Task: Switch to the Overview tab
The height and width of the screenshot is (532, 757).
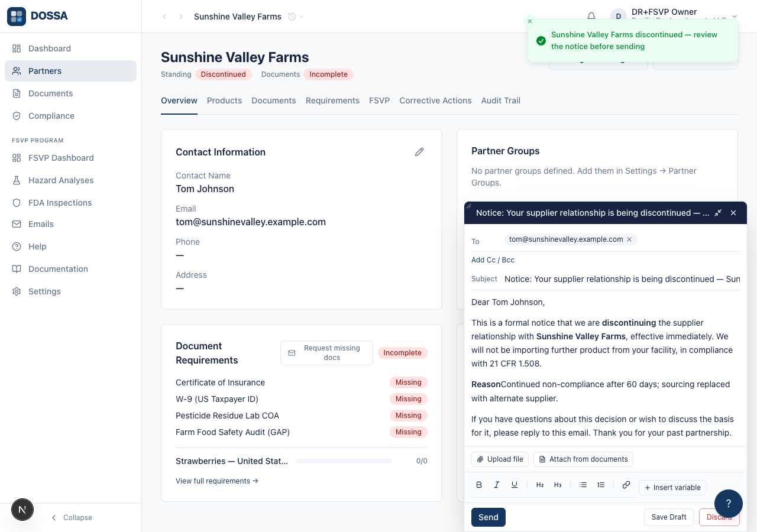Action: pos(179,100)
